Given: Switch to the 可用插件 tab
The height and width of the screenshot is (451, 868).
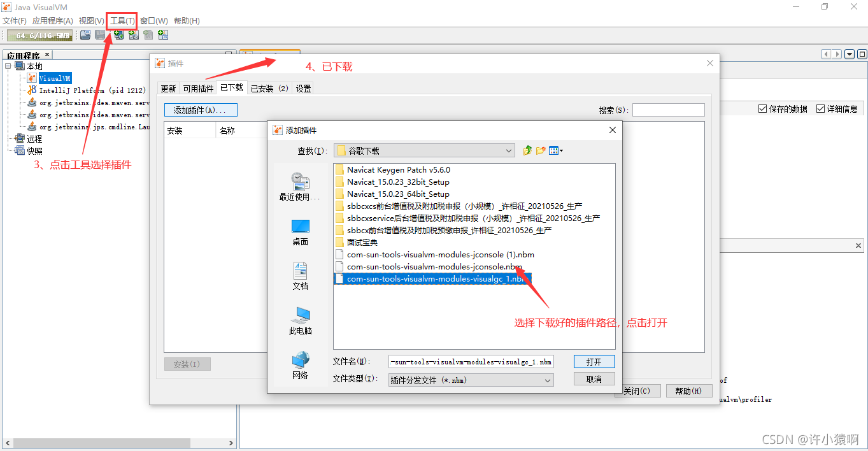Looking at the screenshot, I should tap(198, 89).
